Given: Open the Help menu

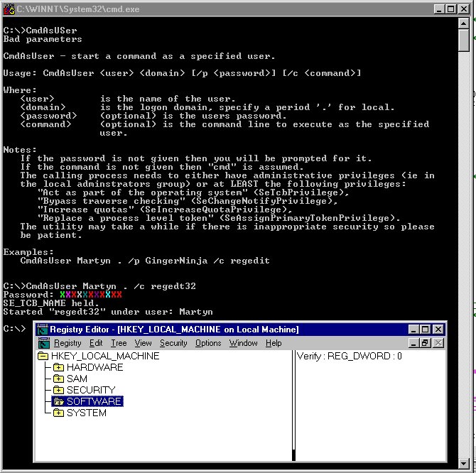Looking at the screenshot, I should tap(274, 343).
